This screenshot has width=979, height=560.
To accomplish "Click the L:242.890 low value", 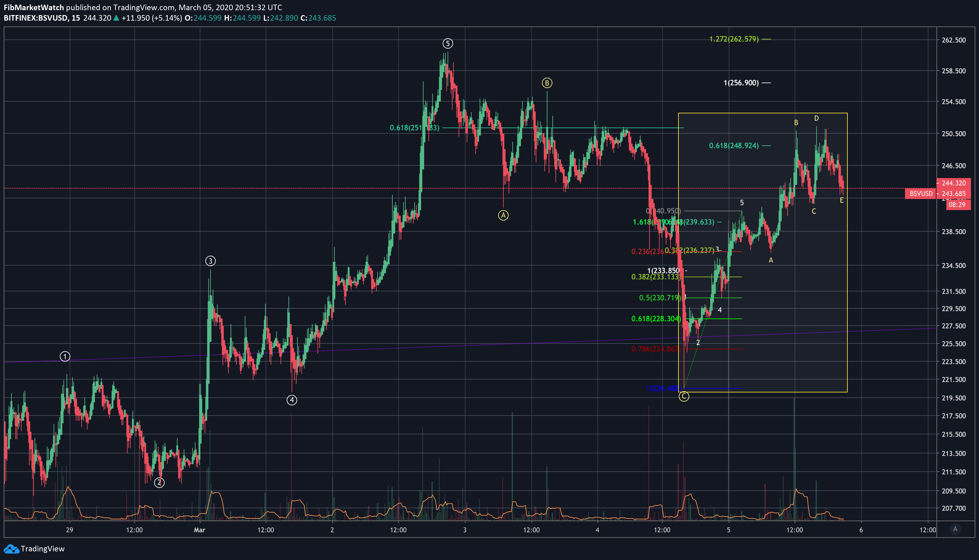I will (281, 18).
